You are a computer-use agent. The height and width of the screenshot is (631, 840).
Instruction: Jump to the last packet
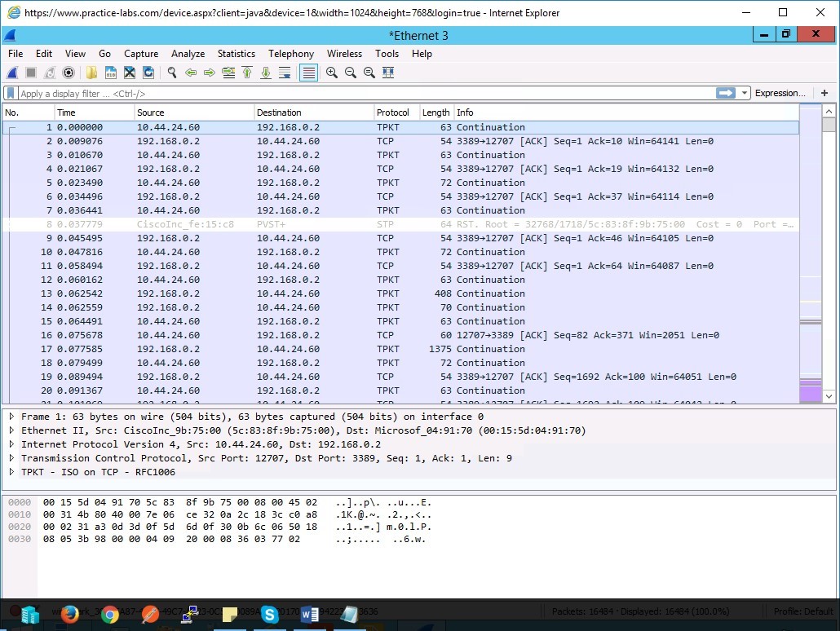click(x=266, y=73)
